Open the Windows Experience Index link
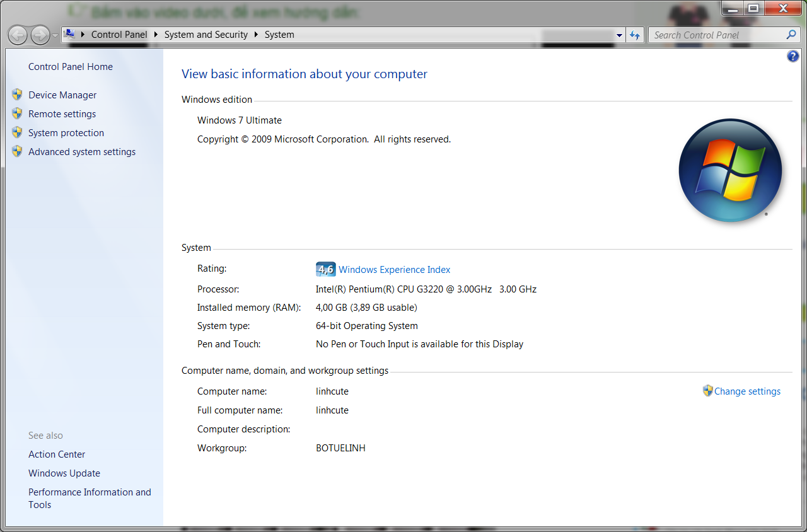Screen dimensions: 807x532 tap(394, 270)
